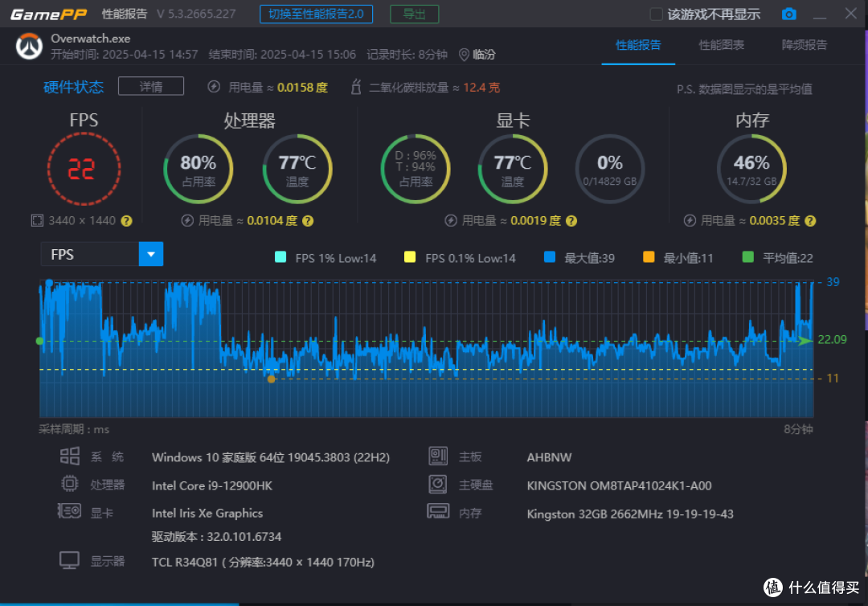Image resolution: width=868 pixels, height=606 pixels.
Task: Click the help icon after processor power 0.0104 度
Action: click(308, 221)
